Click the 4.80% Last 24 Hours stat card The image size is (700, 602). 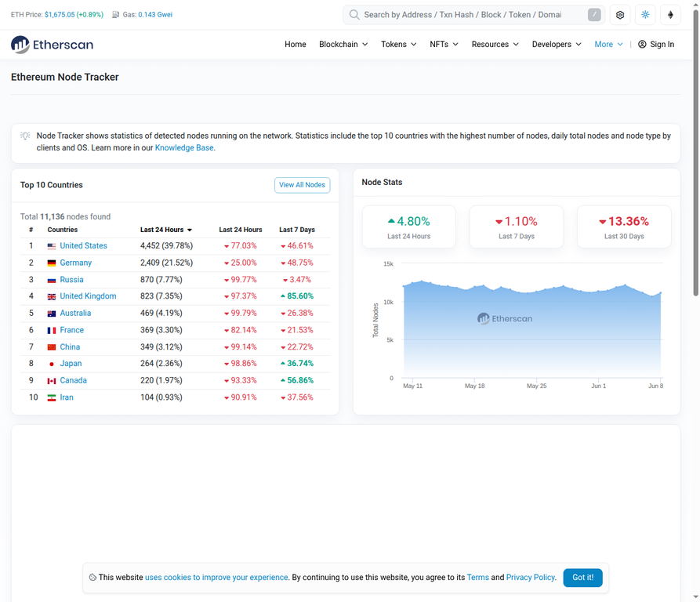click(409, 227)
